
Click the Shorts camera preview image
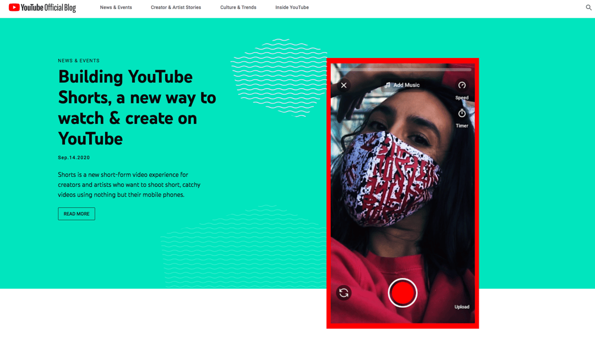tap(403, 193)
